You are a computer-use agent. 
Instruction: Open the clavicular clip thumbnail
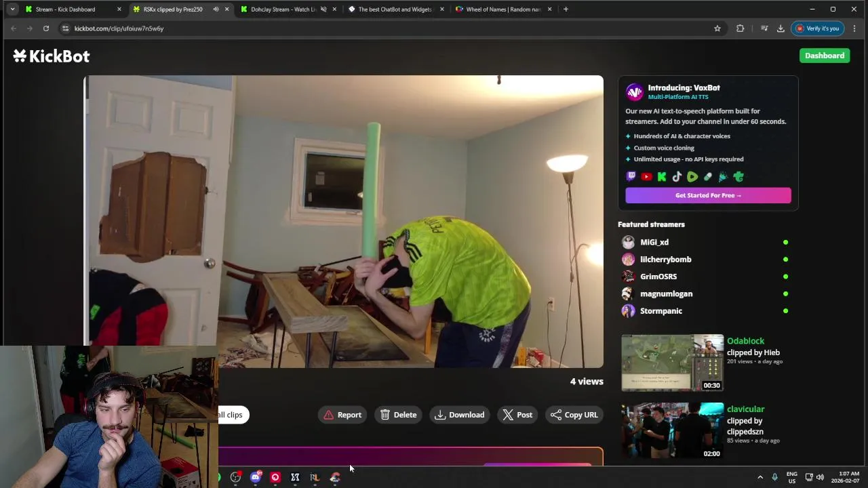(673, 431)
